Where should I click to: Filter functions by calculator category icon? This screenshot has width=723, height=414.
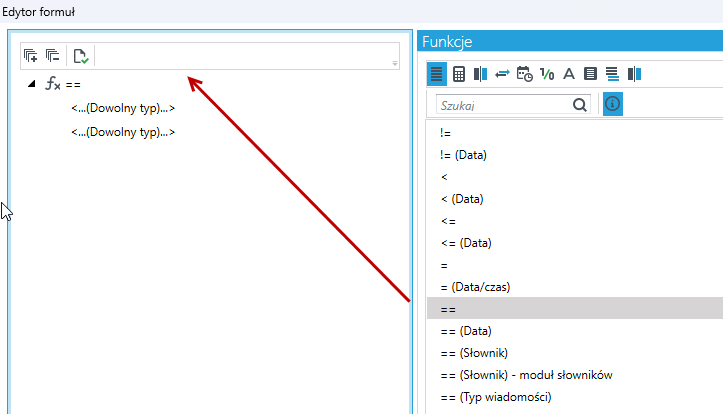459,74
